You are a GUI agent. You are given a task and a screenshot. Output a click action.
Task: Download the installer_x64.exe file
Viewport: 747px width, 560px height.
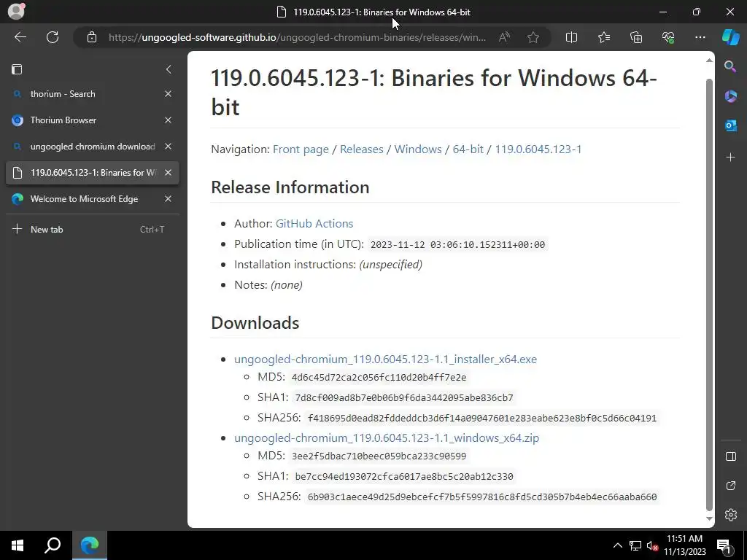(385, 359)
